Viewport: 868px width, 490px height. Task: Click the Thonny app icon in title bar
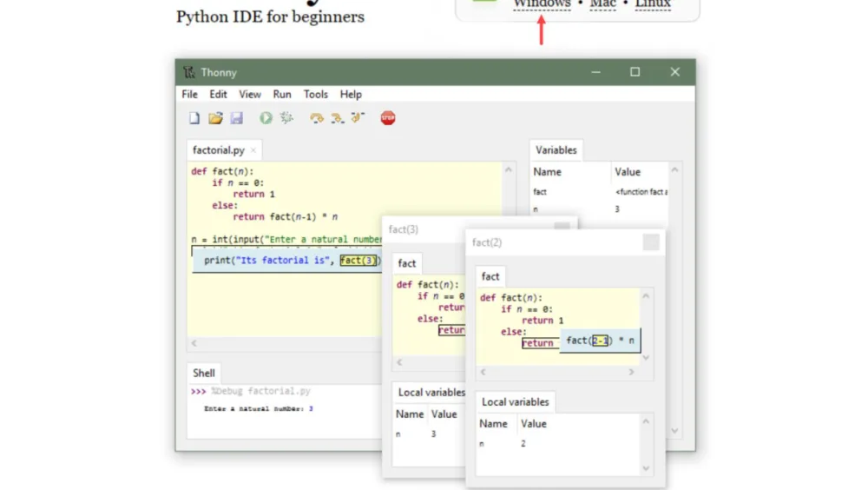click(188, 72)
